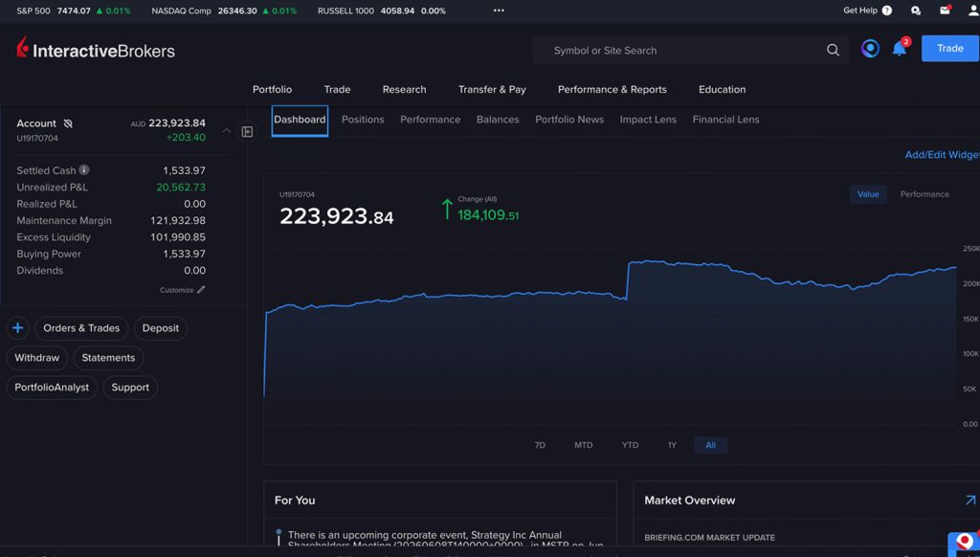This screenshot has height=557, width=980.
Task: Collapse the account summary chevron
Action: [227, 131]
